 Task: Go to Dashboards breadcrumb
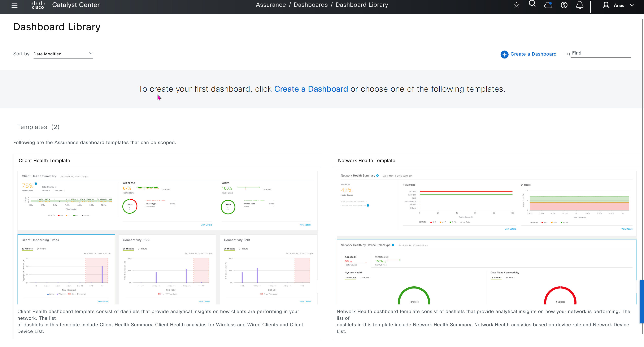coord(310,5)
